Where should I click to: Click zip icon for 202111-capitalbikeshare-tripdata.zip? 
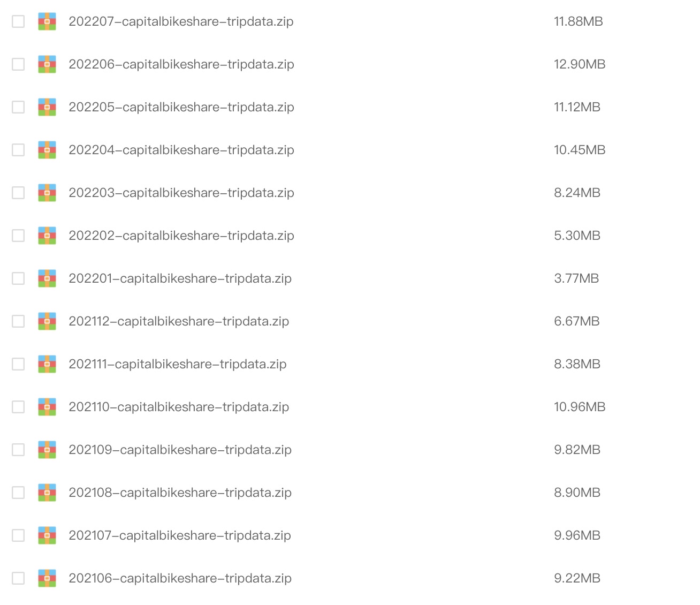tap(47, 364)
